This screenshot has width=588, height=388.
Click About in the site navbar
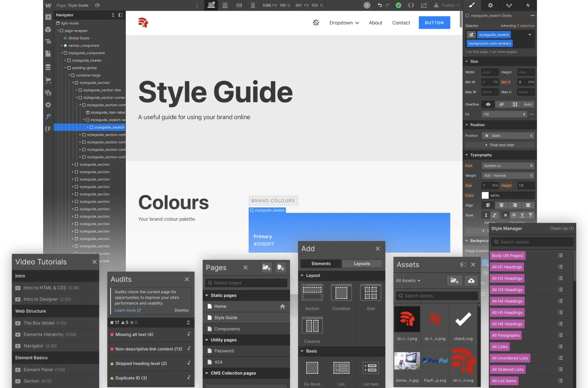pyautogui.click(x=376, y=23)
